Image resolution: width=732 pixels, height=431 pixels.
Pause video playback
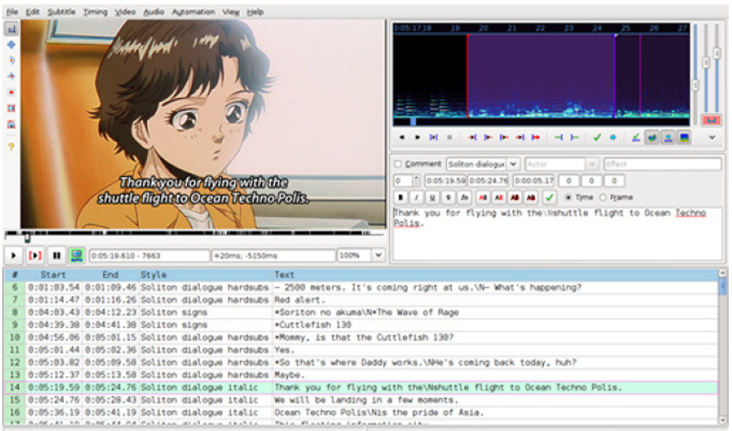(x=57, y=255)
